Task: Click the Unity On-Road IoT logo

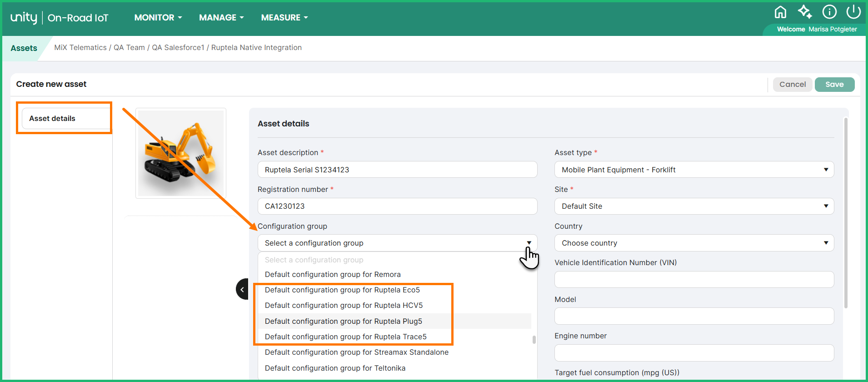Action: tap(60, 18)
